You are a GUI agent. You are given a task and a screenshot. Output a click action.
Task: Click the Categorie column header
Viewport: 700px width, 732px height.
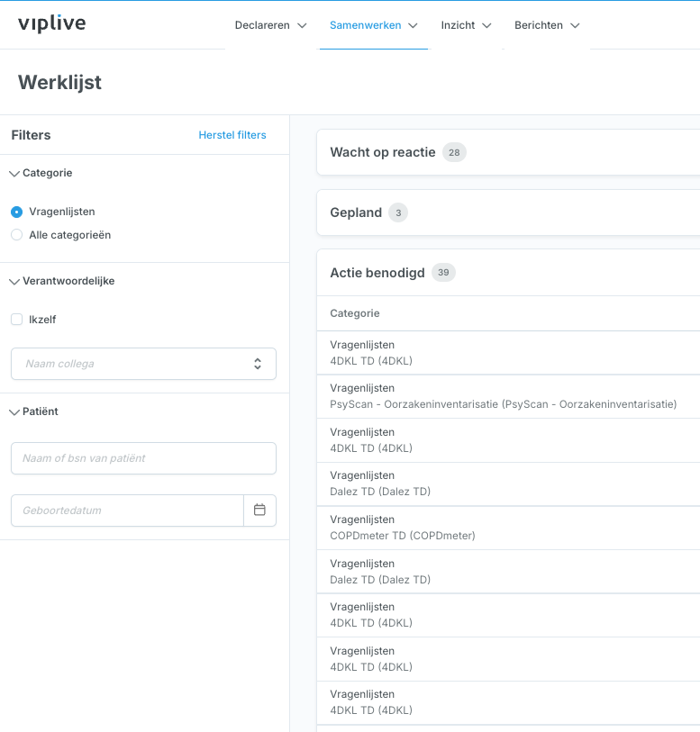[x=354, y=313]
